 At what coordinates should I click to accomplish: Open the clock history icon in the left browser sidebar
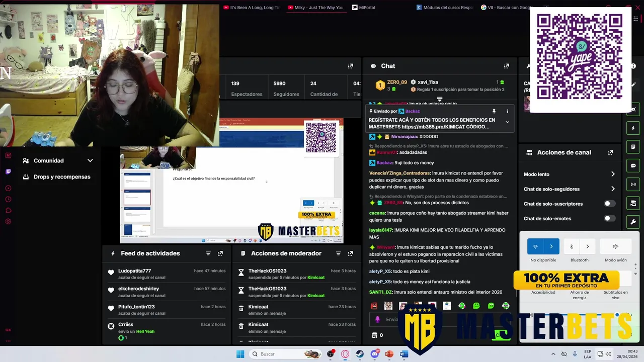click(8, 199)
